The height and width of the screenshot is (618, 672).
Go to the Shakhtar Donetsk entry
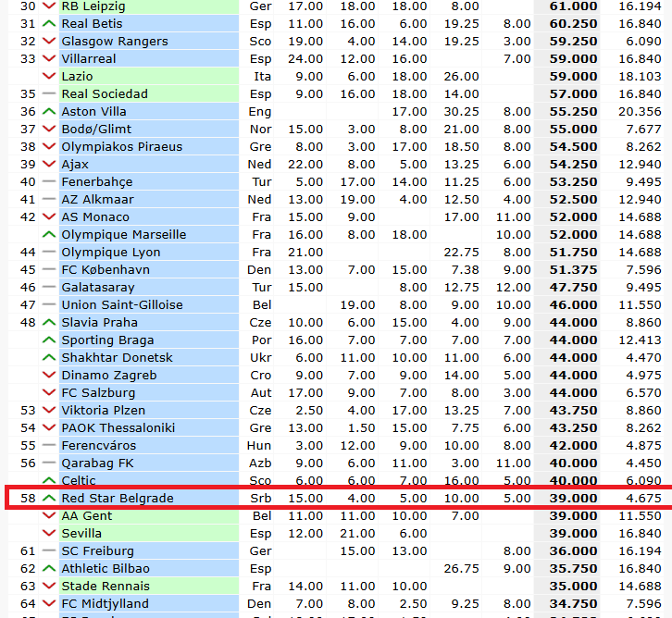[117, 358]
